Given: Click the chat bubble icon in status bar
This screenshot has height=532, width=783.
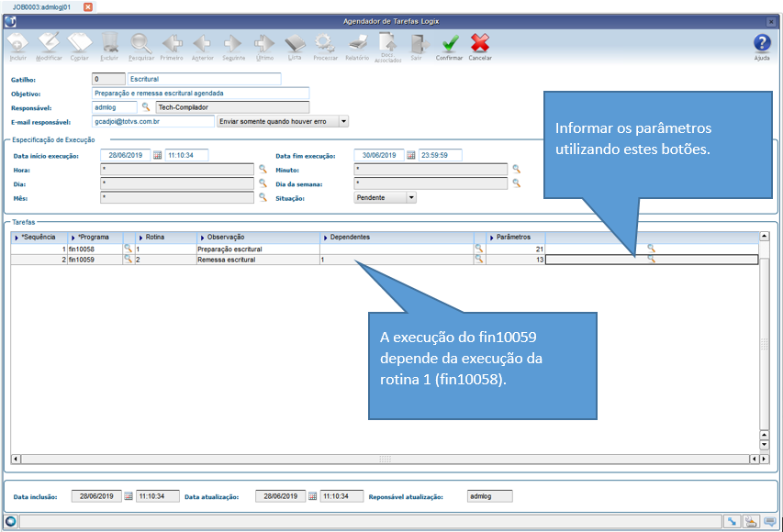Looking at the screenshot, I should 770,522.
